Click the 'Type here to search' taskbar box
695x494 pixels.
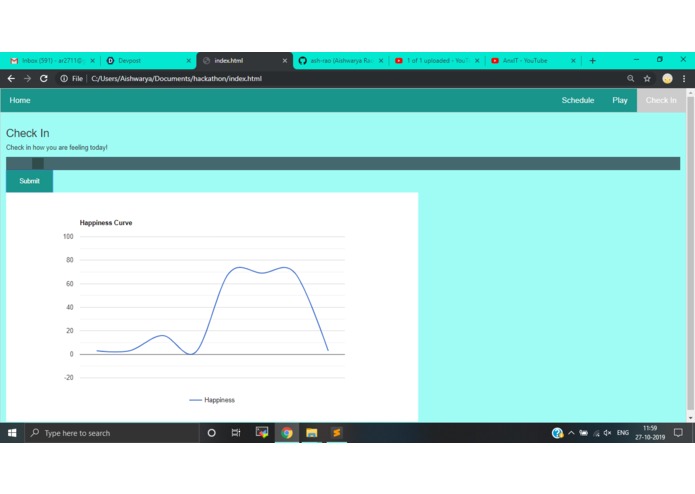coord(111,433)
